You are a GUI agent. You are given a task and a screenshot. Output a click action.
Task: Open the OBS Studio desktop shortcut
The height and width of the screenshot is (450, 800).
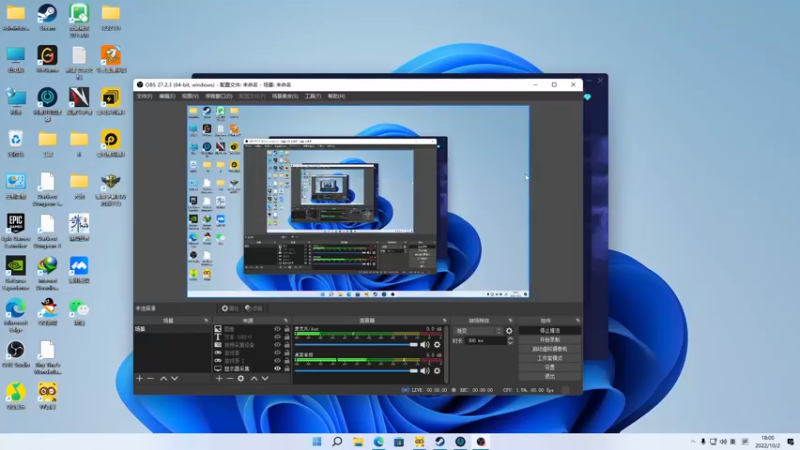point(16,354)
